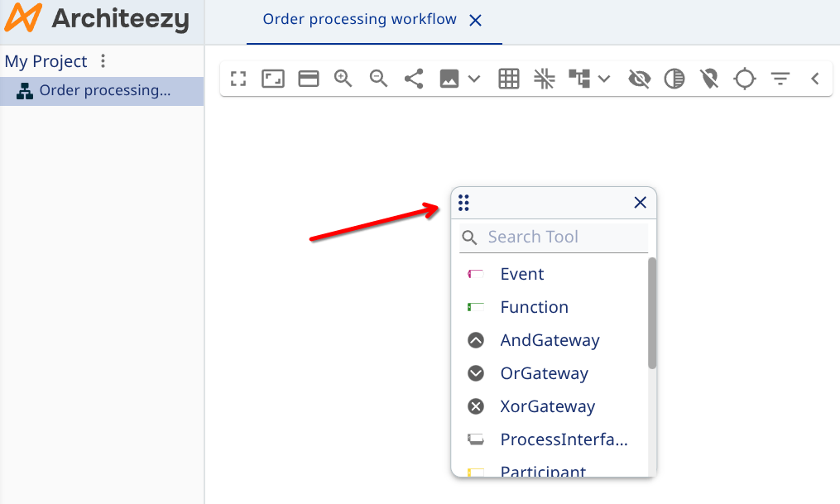The width and height of the screenshot is (840, 504).
Task: Click the crosshair target icon in toolbar
Action: point(745,79)
